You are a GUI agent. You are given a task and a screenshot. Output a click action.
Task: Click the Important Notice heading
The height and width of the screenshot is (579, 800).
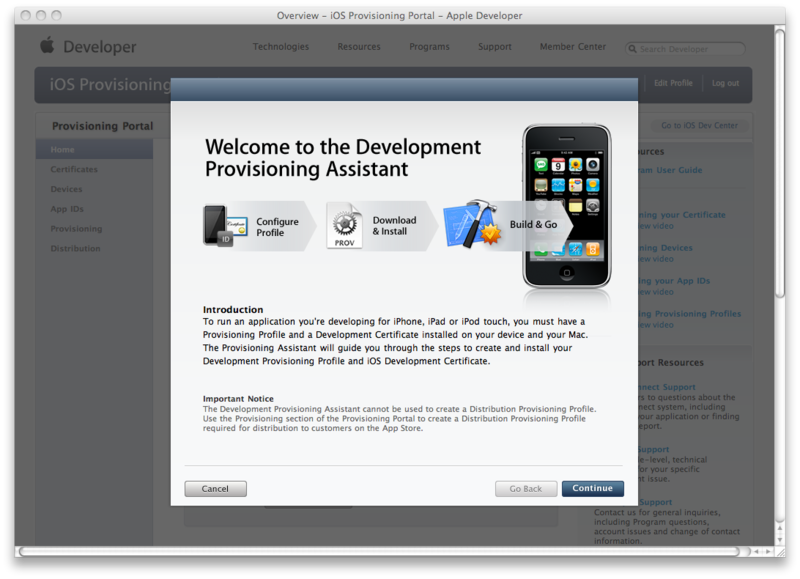[238, 399]
